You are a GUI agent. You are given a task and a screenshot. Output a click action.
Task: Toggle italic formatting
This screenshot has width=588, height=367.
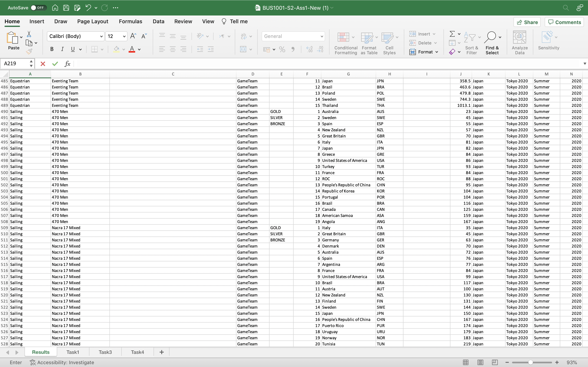point(62,49)
